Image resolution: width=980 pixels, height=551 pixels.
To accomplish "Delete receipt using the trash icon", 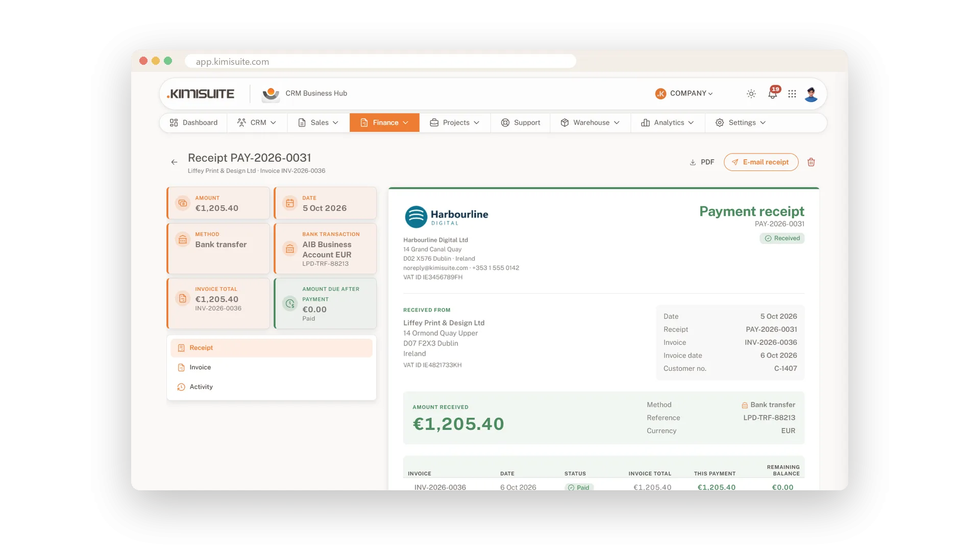I will 811,162.
